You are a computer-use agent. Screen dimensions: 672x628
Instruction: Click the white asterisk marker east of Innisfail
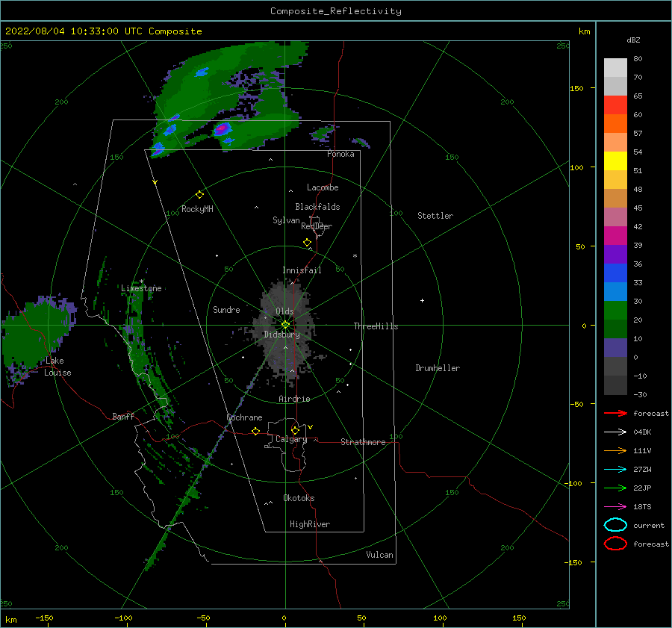point(355,256)
